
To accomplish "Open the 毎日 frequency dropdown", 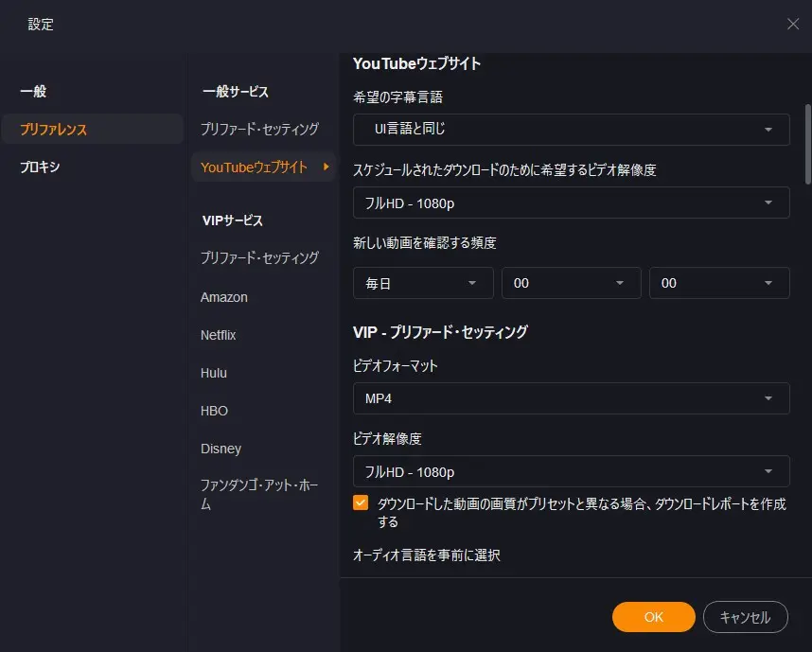I will tap(423, 283).
